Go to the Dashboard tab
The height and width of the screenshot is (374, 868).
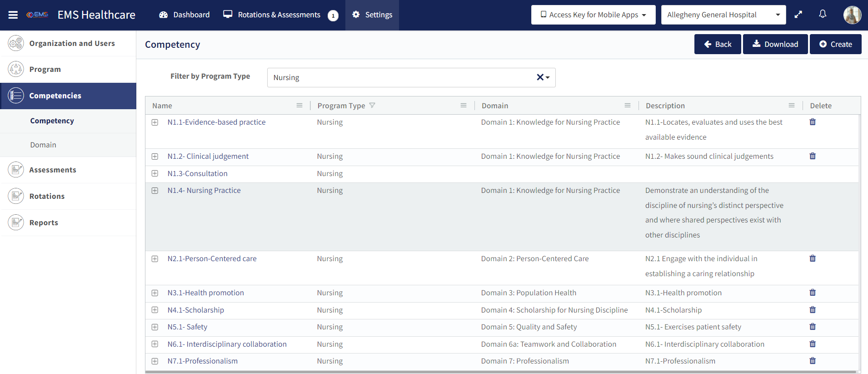pos(184,15)
